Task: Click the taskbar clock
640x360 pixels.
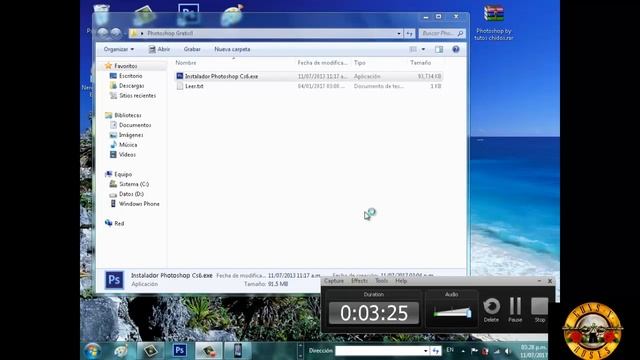Action: pos(533,351)
